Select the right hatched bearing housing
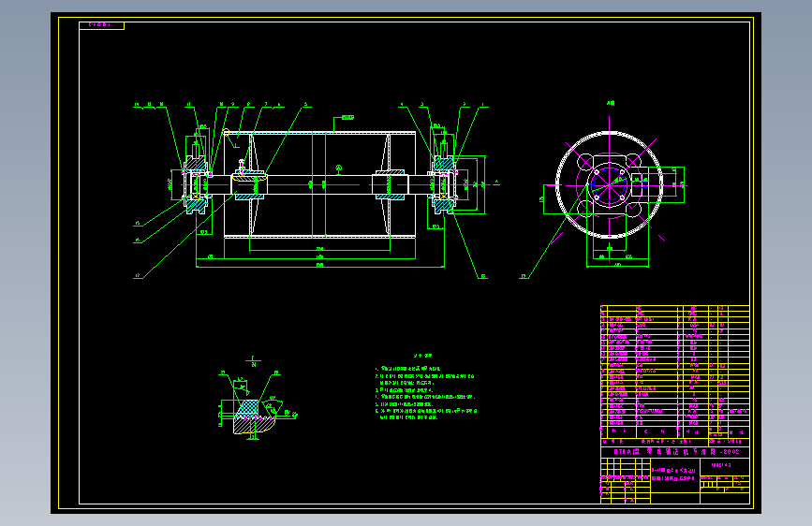The width and height of the screenshot is (812, 526). tap(443, 184)
